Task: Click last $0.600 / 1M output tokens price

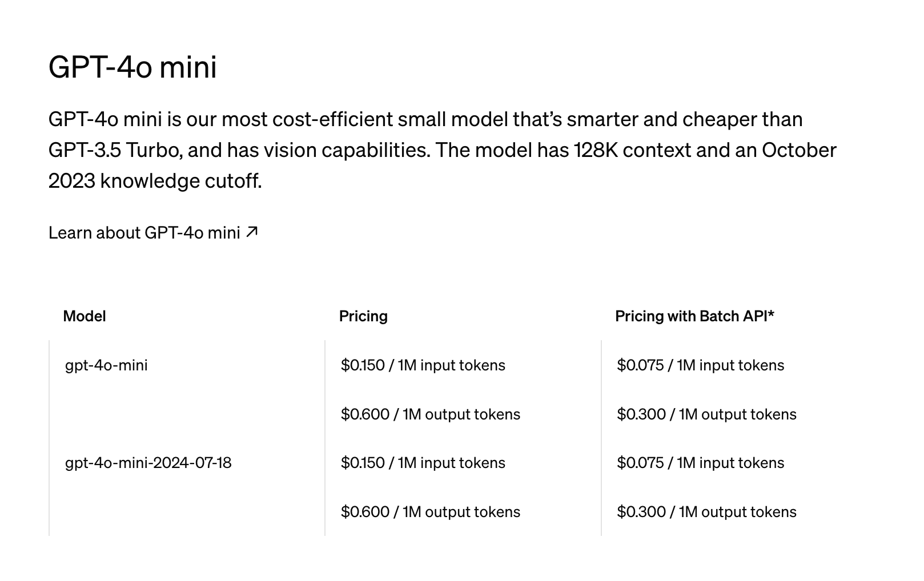Action: pyautogui.click(x=431, y=511)
